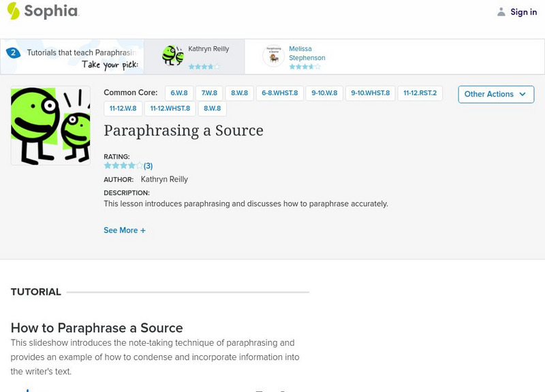545x392 pixels.
Task: Click the 6-8.WHST.8 standard tag
Action: (279, 93)
